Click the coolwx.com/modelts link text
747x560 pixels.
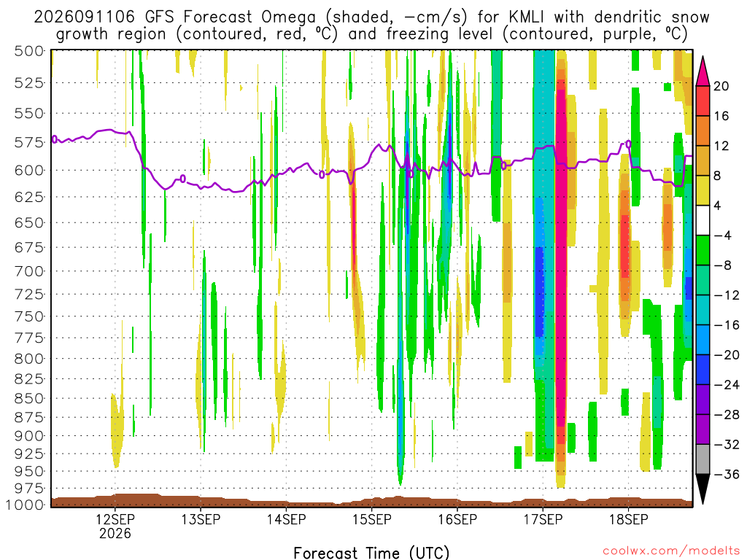coord(671,551)
